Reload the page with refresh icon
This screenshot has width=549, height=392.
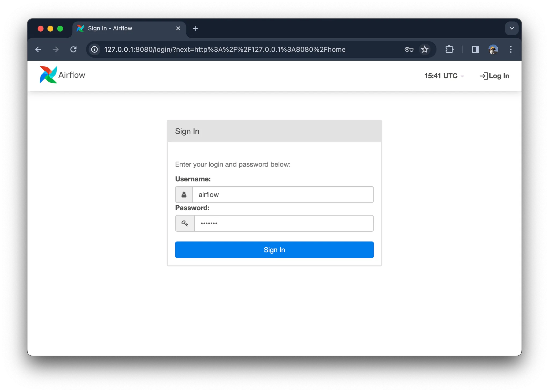(73, 50)
